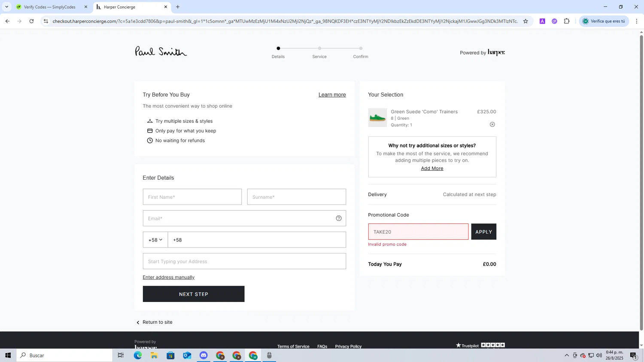Click the NEXT STEP button
The height and width of the screenshot is (362, 644).
click(x=194, y=294)
